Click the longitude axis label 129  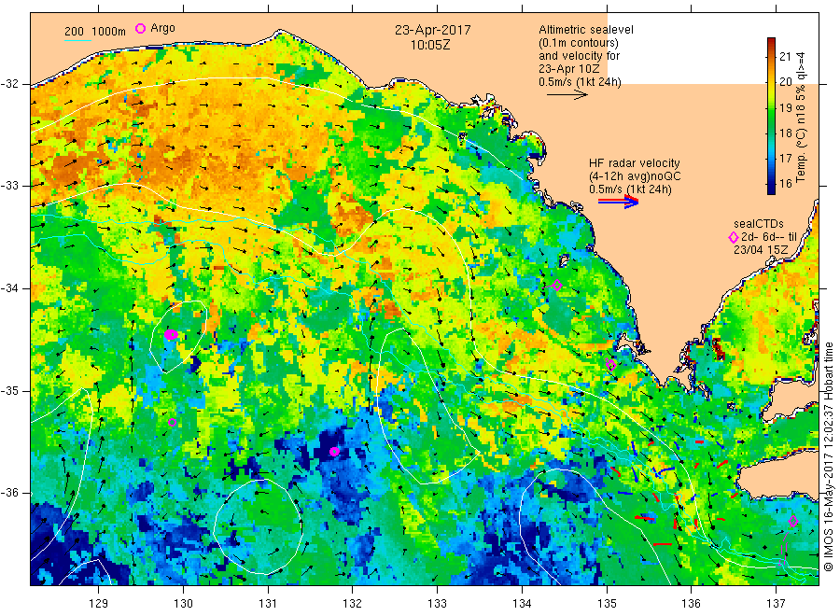pos(99,604)
